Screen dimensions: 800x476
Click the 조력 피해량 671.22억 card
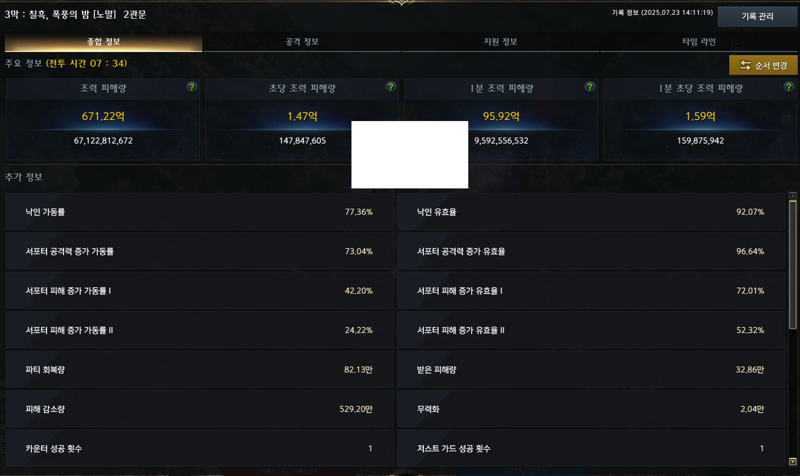pos(103,119)
